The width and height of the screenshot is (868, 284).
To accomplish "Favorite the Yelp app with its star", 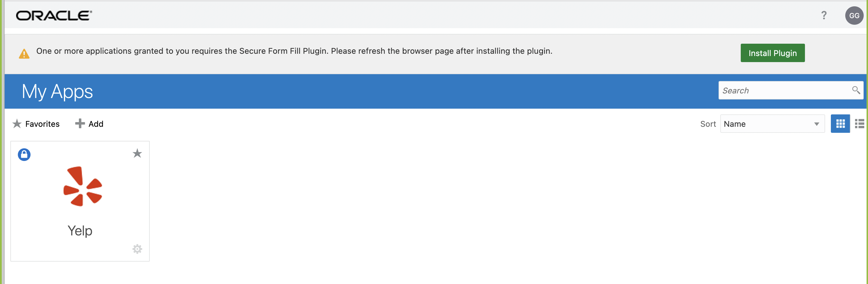I will pos(137,154).
